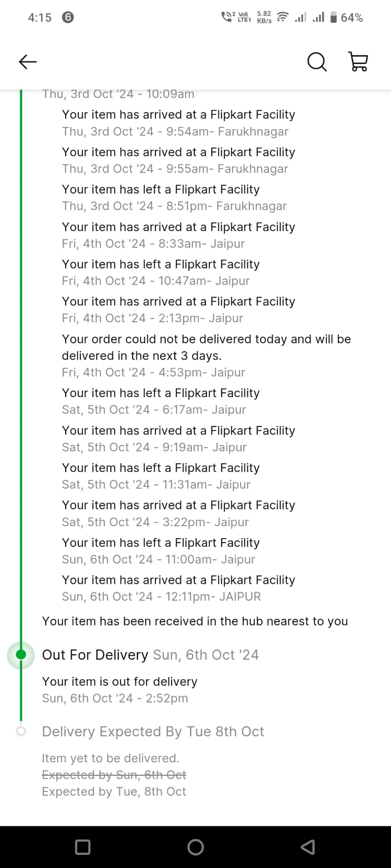Image resolution: width=391 pixels, height=868 pixels.
Task: Open search with magnifier icon
Action: pyautogui.click(x=317, y=62)
